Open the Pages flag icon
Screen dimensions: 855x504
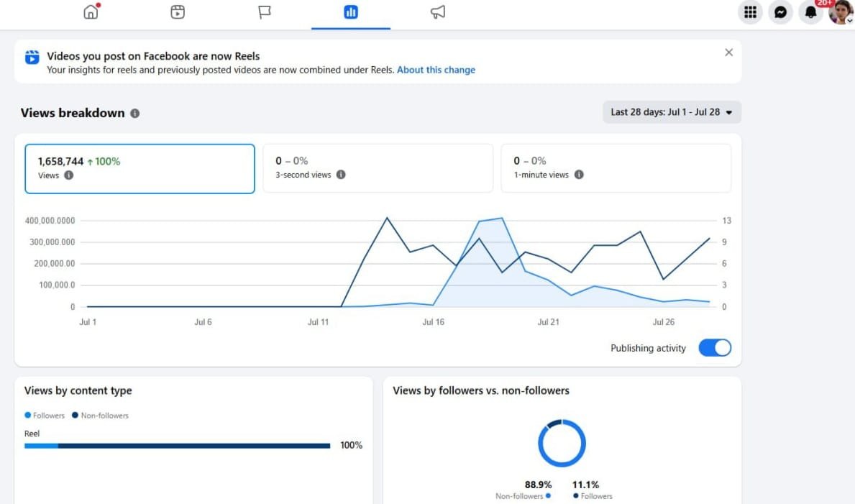coord(265,12)
